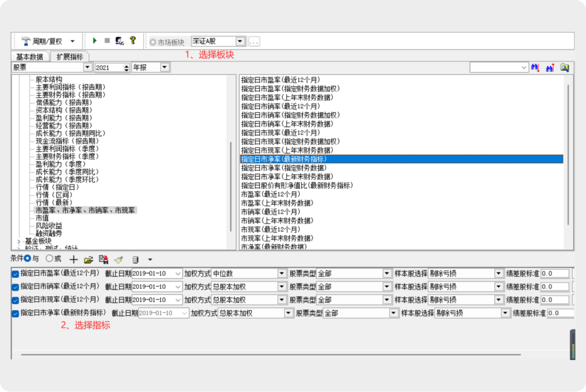
Task: Switch to the 扩展指标 tab
Action: pyautogui.click(x=70, y=57)
